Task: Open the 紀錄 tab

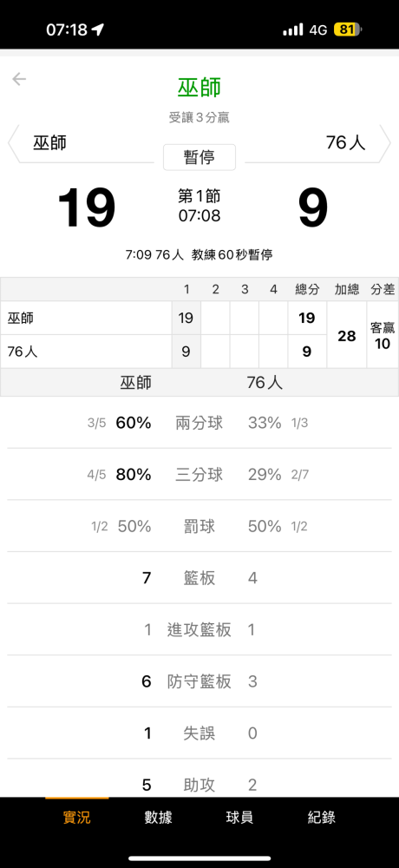Action: 322,817
